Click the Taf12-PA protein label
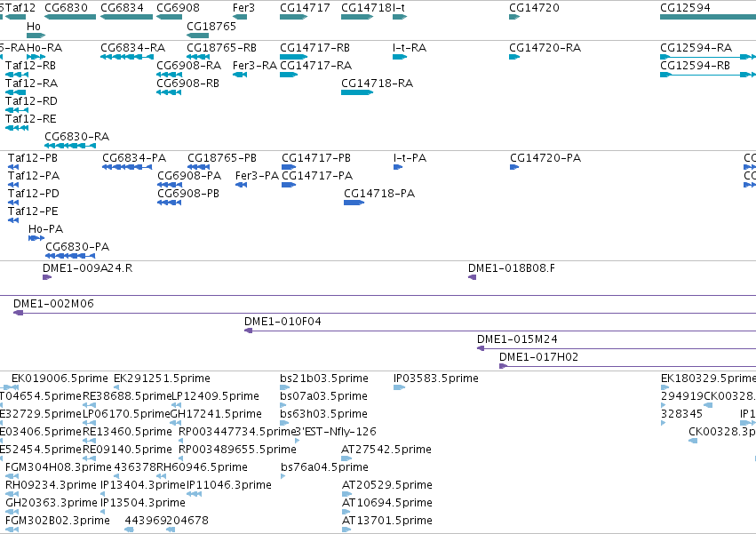The width and height of the screenshot is (756, 534). (34, 176)
